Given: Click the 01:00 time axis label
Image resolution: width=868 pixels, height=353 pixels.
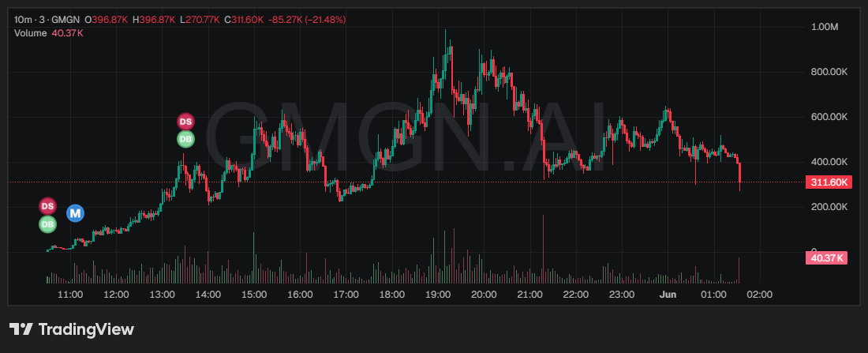Looking at the screenshot, I should point(713,295).
